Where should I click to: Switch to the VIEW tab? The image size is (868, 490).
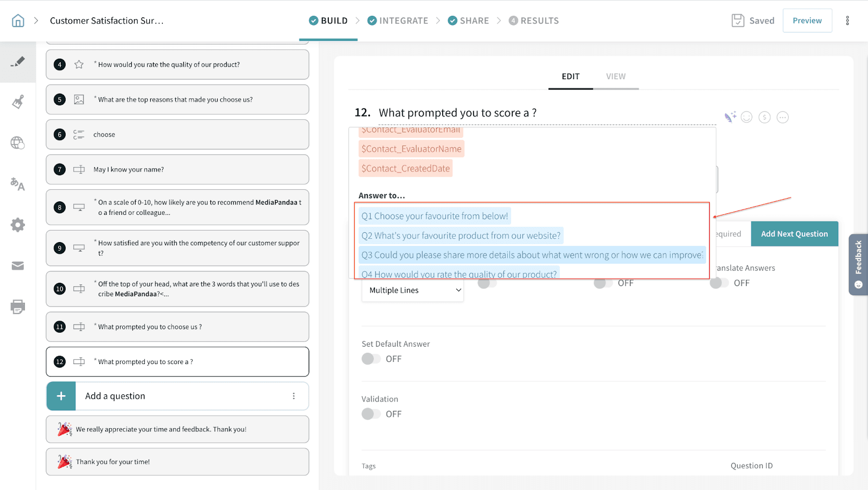point(616,77)
